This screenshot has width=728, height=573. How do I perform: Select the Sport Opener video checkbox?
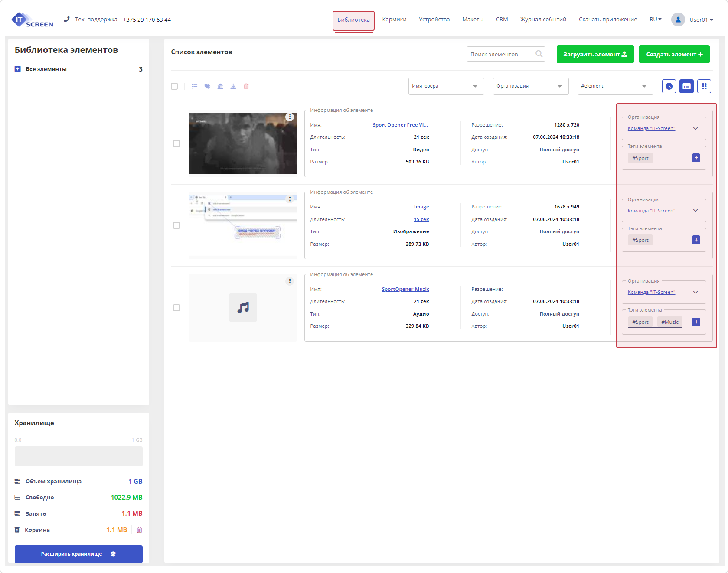[176, 143]
